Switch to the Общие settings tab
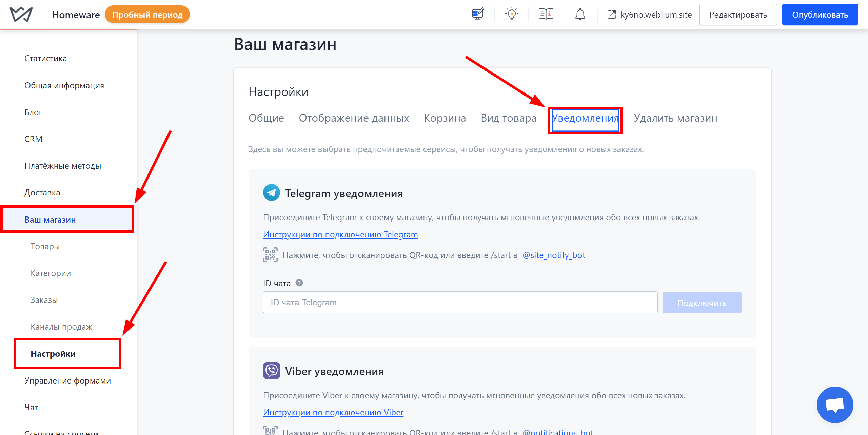Image resolution: width=868 pixels, height=435 pixels. tap(266, 118)
